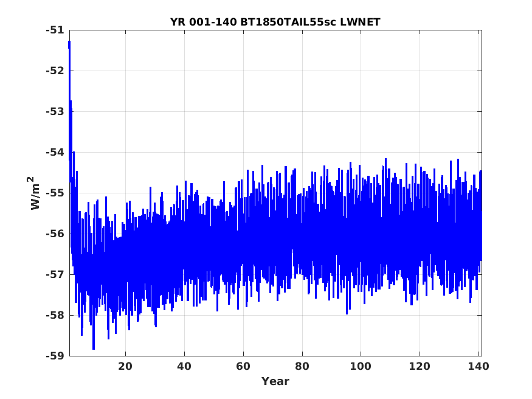Click the lowest data dip near -59

[94, 347]
